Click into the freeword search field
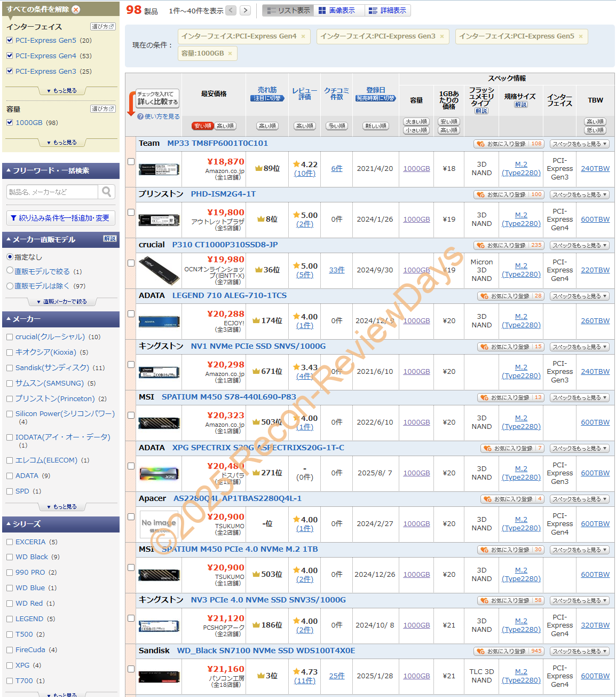Image resolution: width=616 pixels, height=697 pixels. tap(52, 192)
